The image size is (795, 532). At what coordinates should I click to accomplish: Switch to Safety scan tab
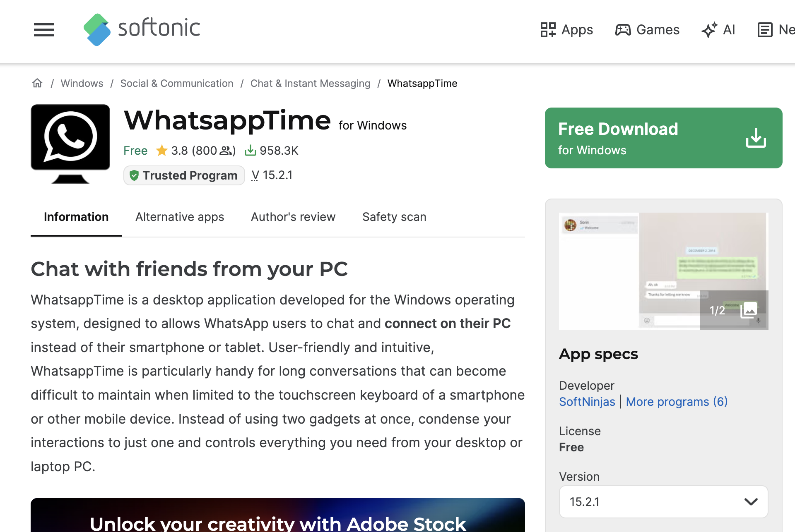(x=394, y=217)
